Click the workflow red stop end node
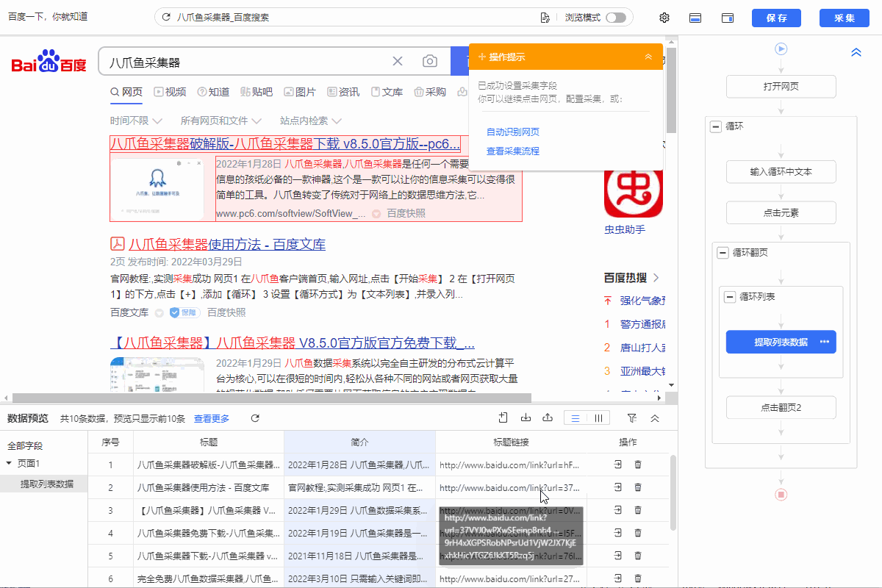 [781, 495]
